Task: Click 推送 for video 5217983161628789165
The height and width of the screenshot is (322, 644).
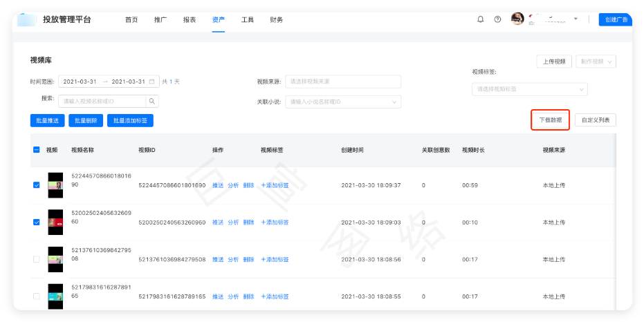Action: click(x=218, y=296)
